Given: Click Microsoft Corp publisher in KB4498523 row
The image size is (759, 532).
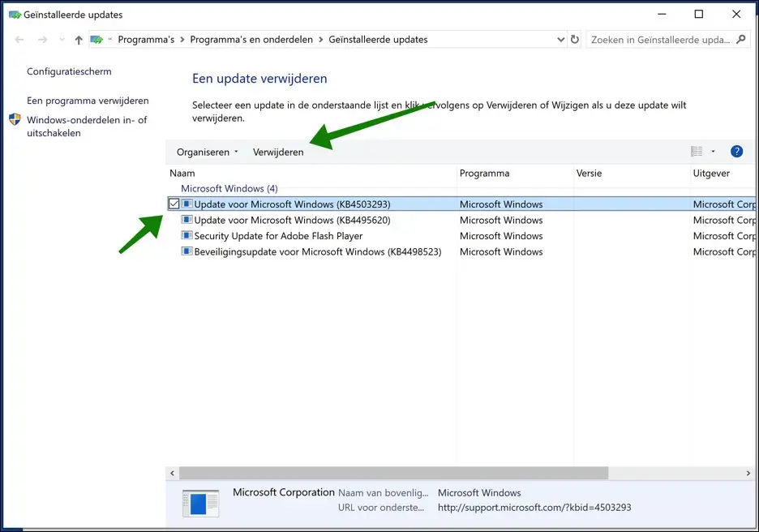Looking at the screenshot, I should 724,251.
